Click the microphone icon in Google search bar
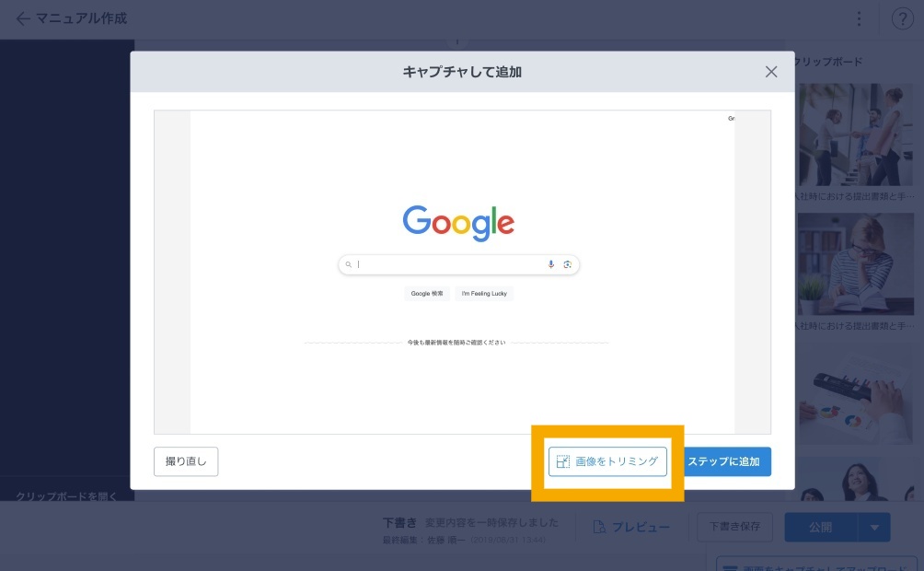 (x=551, y=264)
